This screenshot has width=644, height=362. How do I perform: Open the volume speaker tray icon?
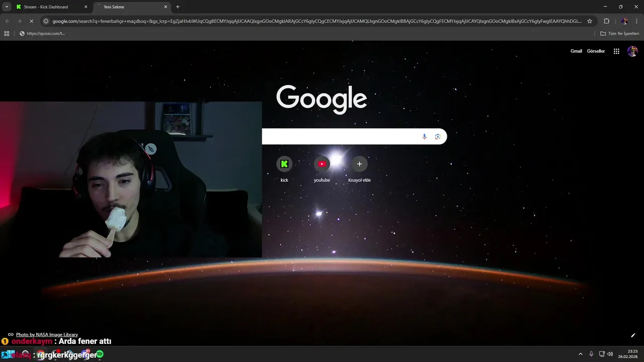[610, 354]
